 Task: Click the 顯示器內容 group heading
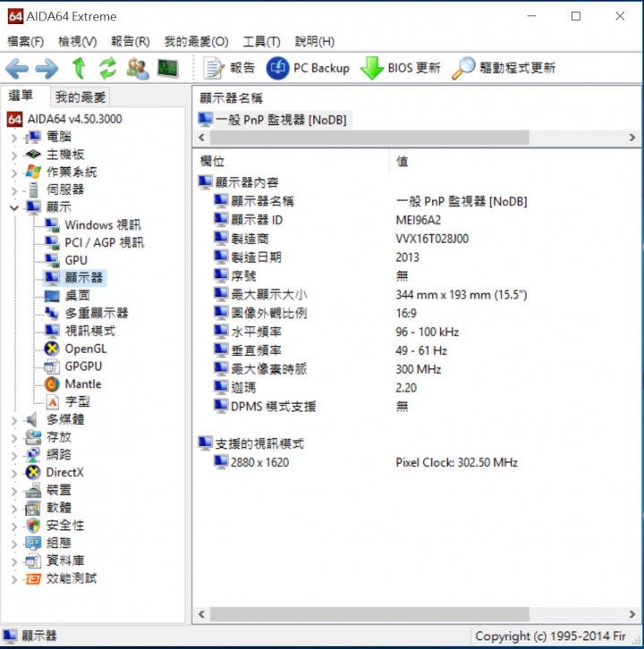[239, 182]
